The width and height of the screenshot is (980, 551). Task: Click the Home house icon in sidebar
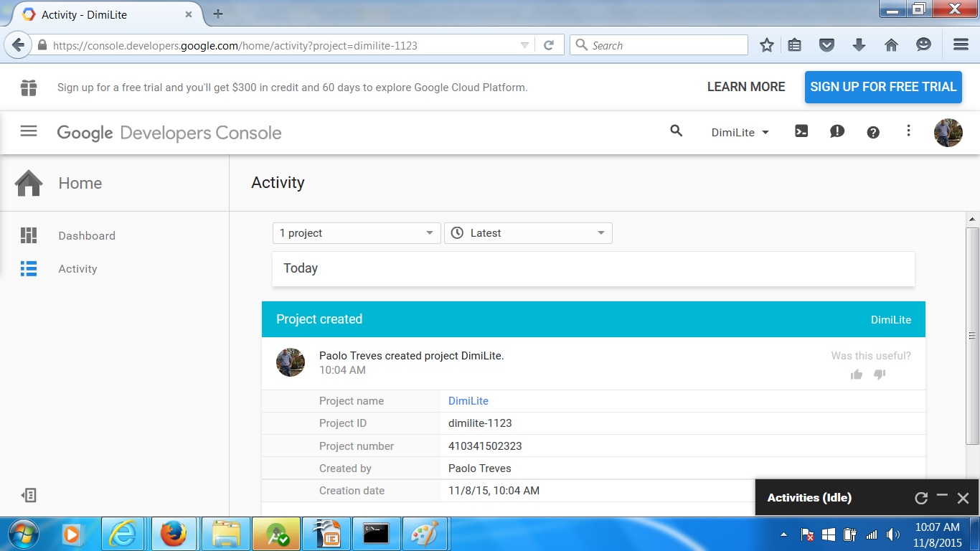[x=29, y=183]
